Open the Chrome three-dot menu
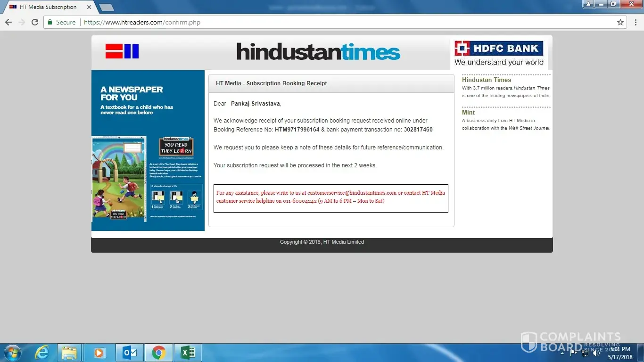The width and height of the screenshot is (644, 362). tap(635, 22)
